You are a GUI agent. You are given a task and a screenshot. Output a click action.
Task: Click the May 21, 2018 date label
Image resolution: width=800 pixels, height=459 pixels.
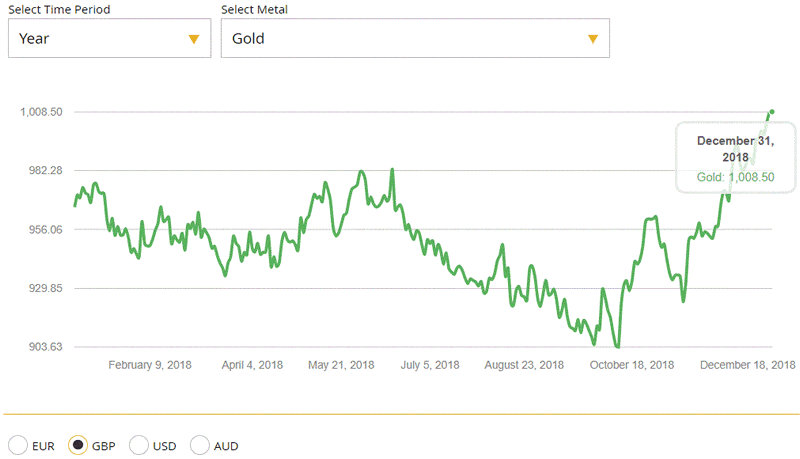tap(342, 366)
